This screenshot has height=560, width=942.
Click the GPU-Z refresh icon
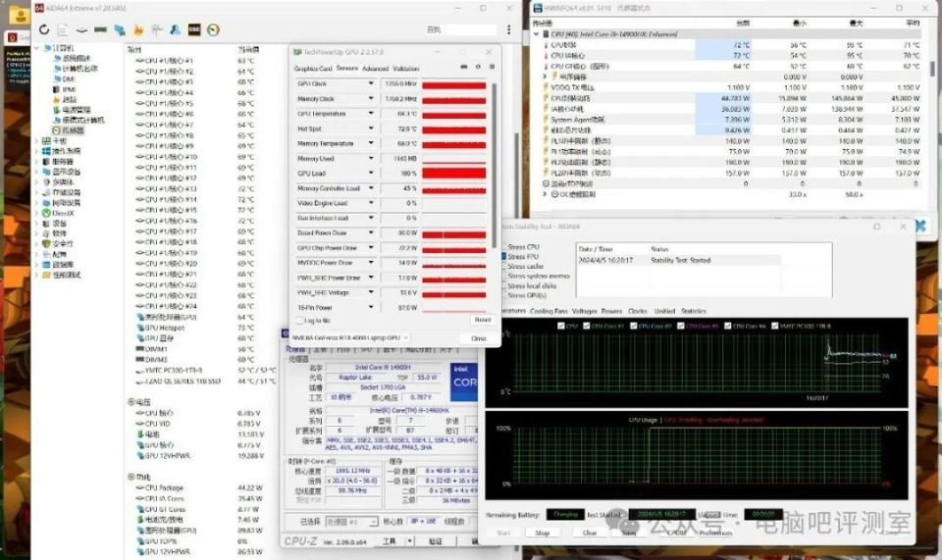pos(478,67)
